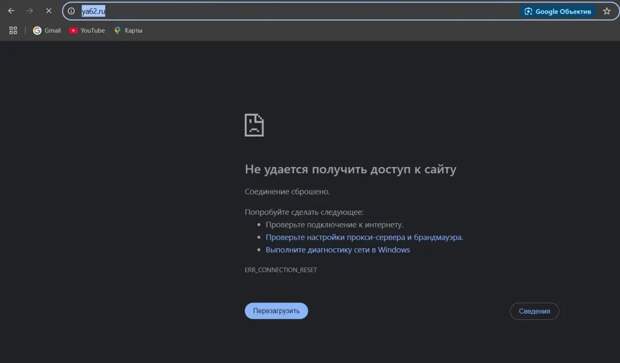View site information icon in address bar

(x=71, y=11)
